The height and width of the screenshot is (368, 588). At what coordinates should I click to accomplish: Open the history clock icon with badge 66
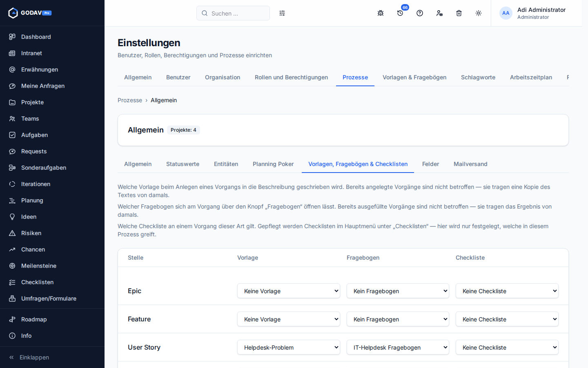400,13
